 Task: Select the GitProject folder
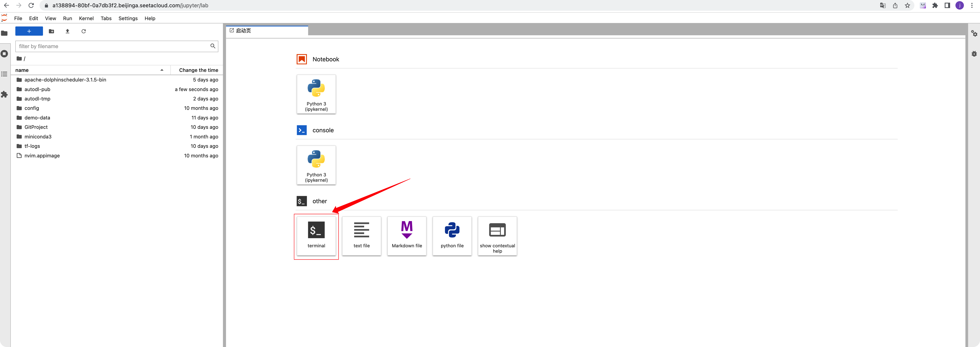pyautogui.click(x=117, y=127)
